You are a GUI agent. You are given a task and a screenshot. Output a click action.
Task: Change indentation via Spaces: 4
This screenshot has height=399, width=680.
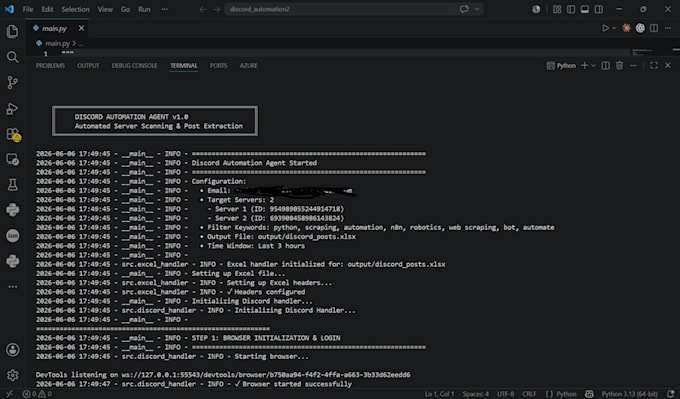tap(475, 394)
